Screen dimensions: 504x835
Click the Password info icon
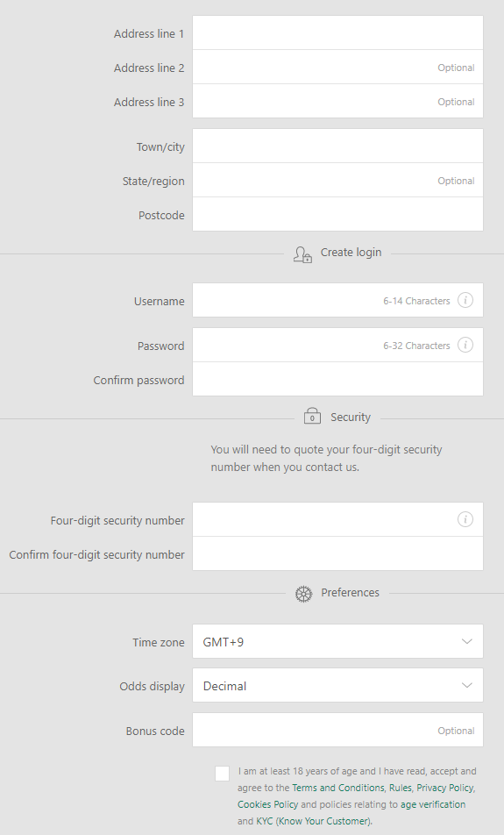pyautogui.click(x=465, y=345)
